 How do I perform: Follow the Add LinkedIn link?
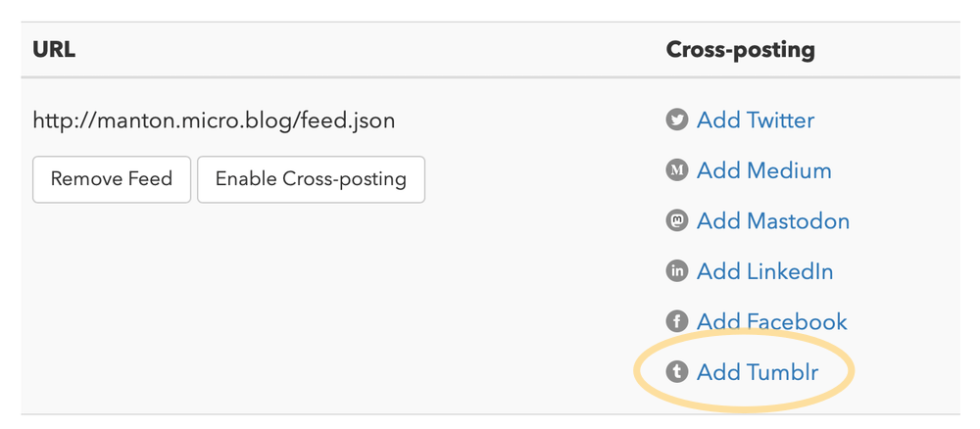[x=764, y=271]
